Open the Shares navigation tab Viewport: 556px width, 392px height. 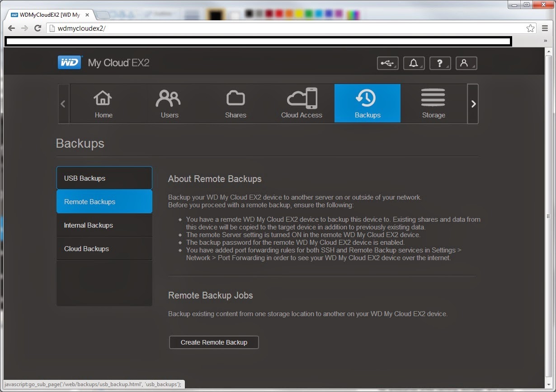coord(235,103)
